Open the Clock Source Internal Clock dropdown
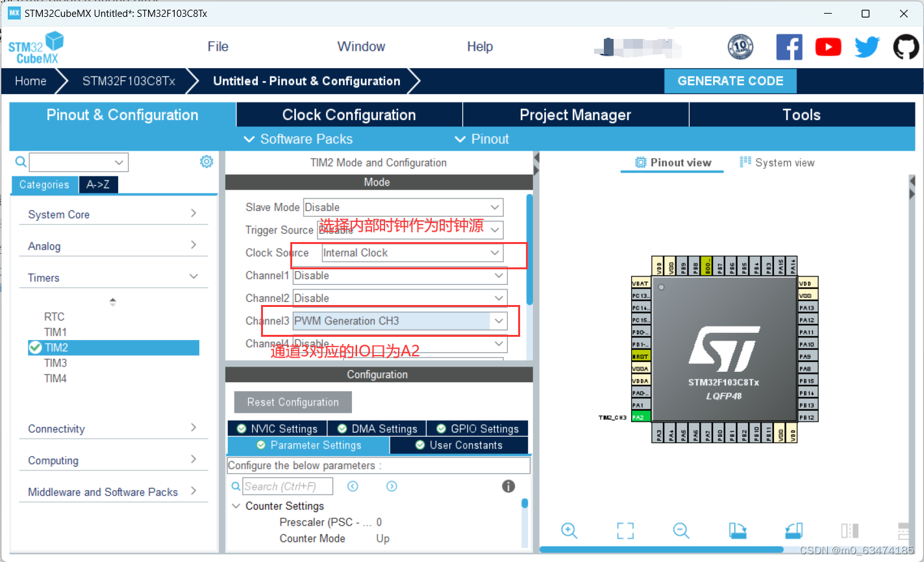 [412, 253]
